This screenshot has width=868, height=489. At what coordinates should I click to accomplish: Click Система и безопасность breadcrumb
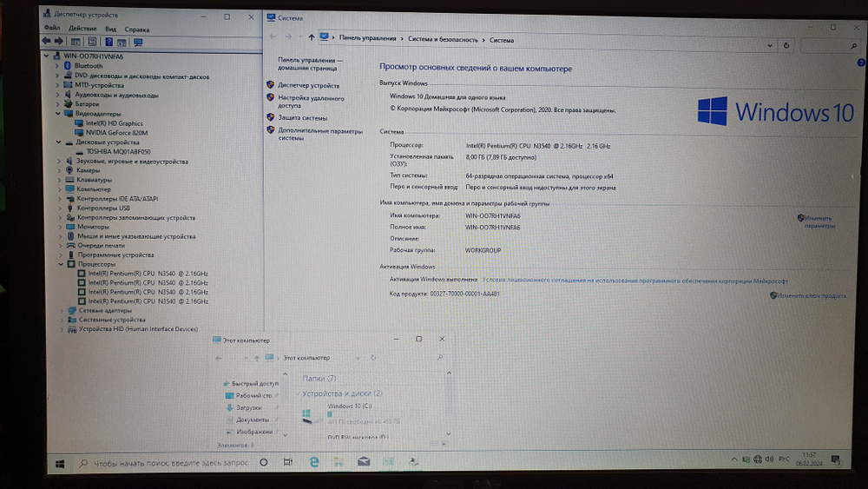click(443, 40)
